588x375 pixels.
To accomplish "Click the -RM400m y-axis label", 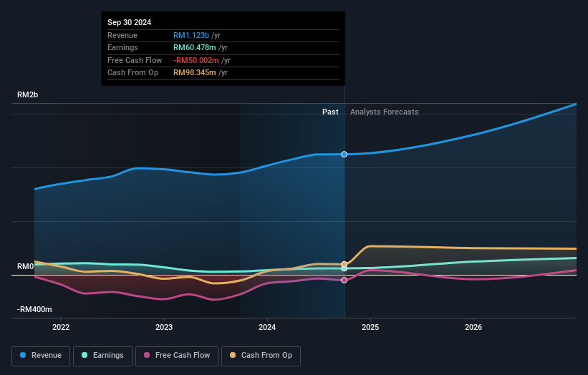I will point(34,309).
